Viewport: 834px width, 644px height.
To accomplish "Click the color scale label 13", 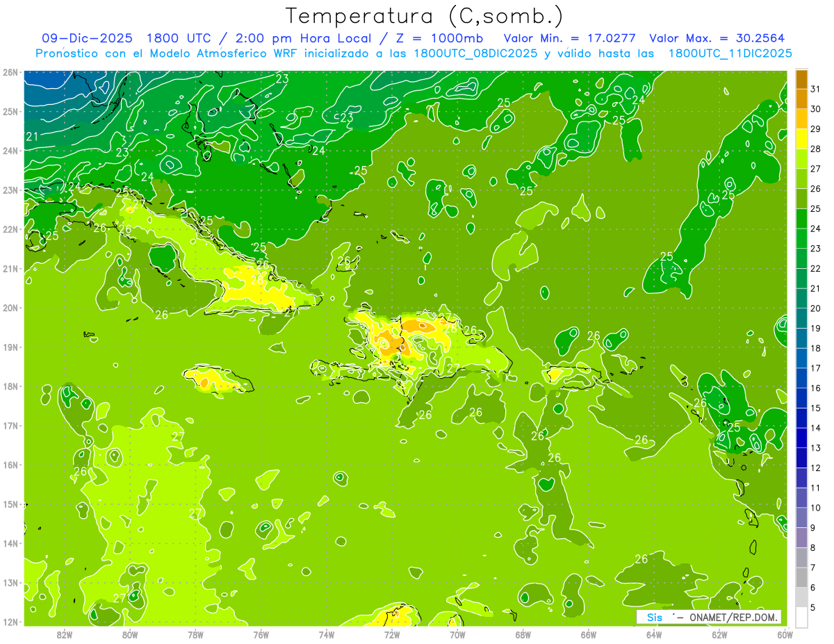I will coord(815,448).
